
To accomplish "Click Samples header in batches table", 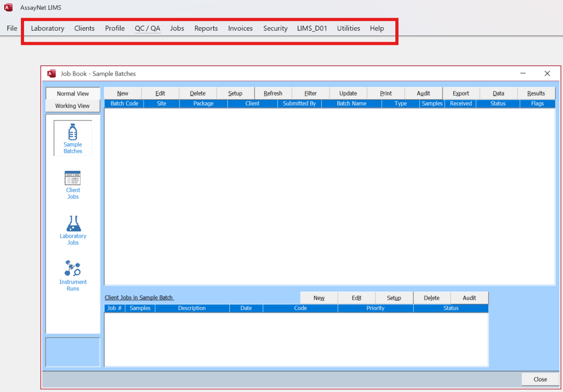I will pyautogui.click(x=432, y=103).
